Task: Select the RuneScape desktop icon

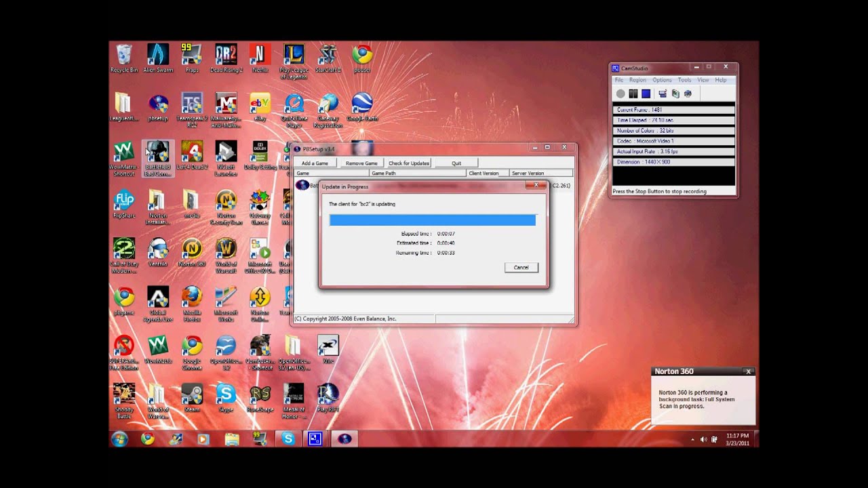Action: [260, 399]
